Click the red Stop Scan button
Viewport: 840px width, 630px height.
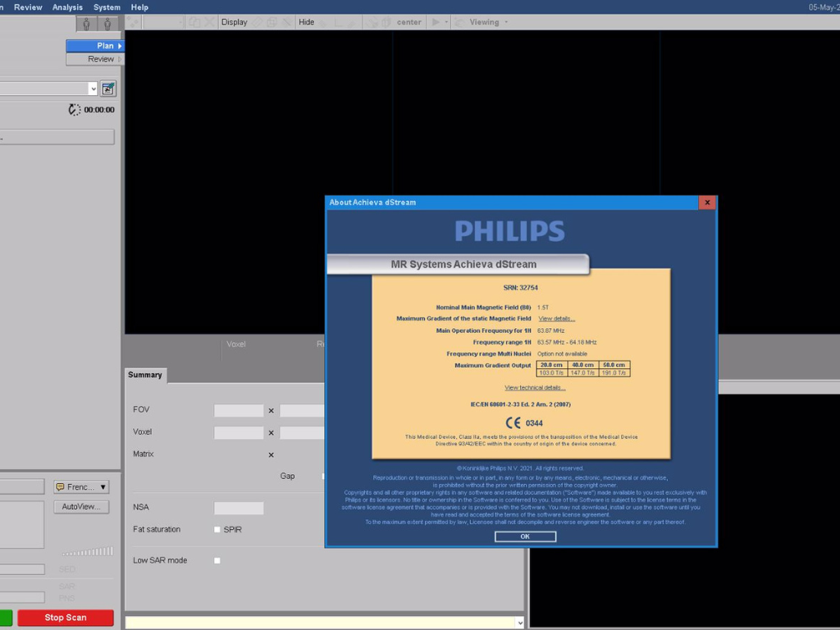[66, 618]
